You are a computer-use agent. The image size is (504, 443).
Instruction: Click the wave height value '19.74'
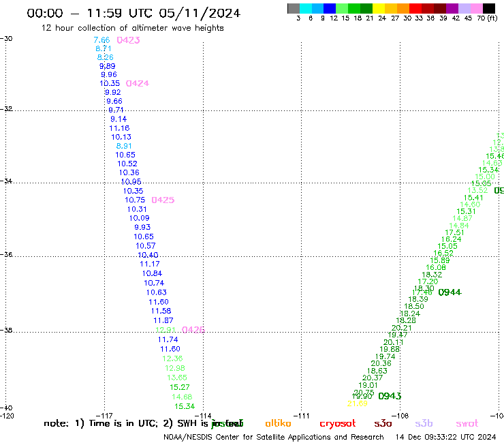pyautogui.click(x=385, y=356)
